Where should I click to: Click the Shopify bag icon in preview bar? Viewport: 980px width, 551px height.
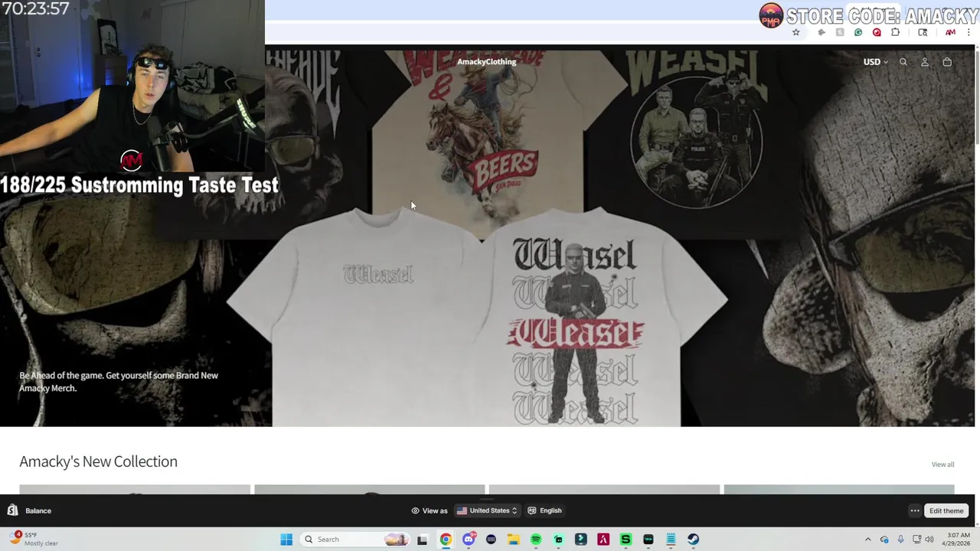click(x=12, y=510)
